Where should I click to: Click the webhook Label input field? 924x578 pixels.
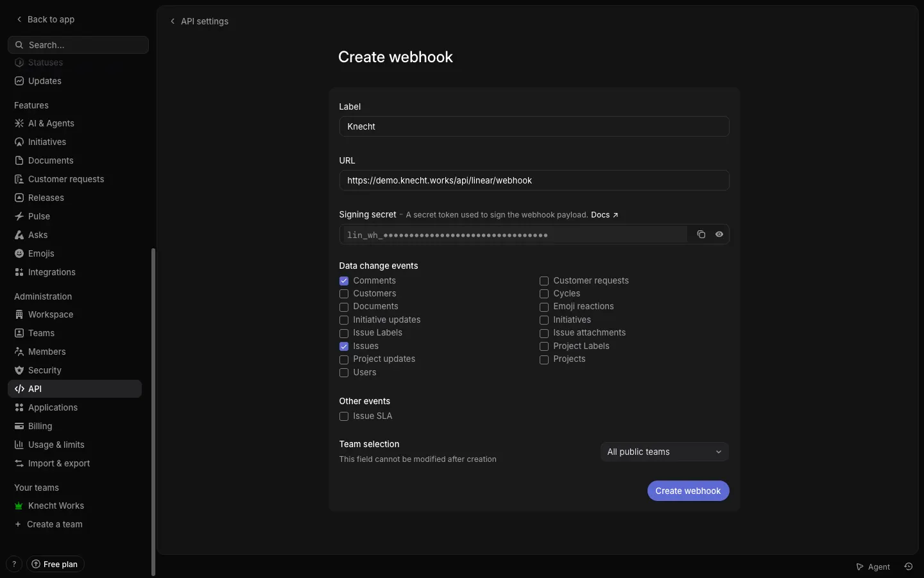tap(534, 126)
